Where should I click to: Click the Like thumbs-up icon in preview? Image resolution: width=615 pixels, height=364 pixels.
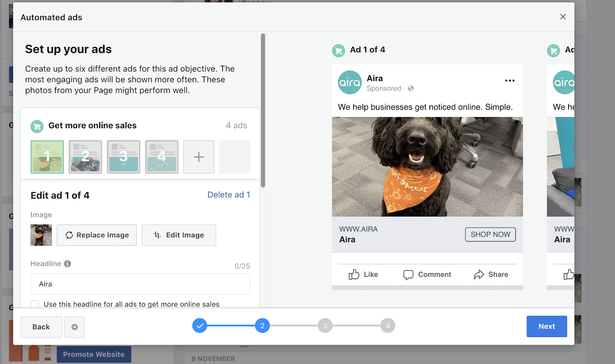click(354, 275)
